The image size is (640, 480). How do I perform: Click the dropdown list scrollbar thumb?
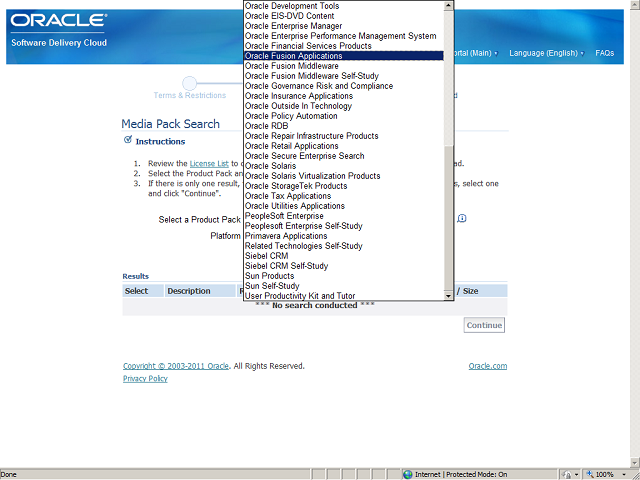point(448,216)
